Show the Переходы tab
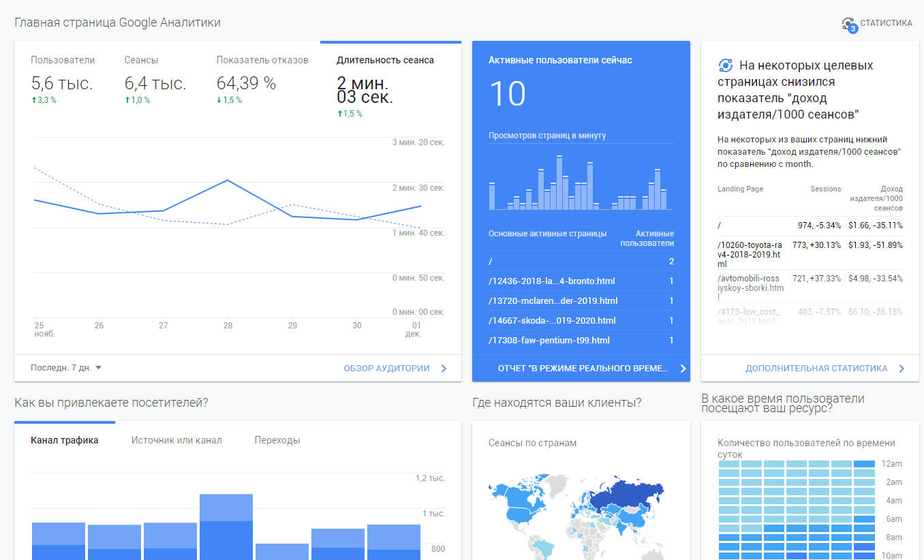The image size is (924, 560). [x=277, y=440]
